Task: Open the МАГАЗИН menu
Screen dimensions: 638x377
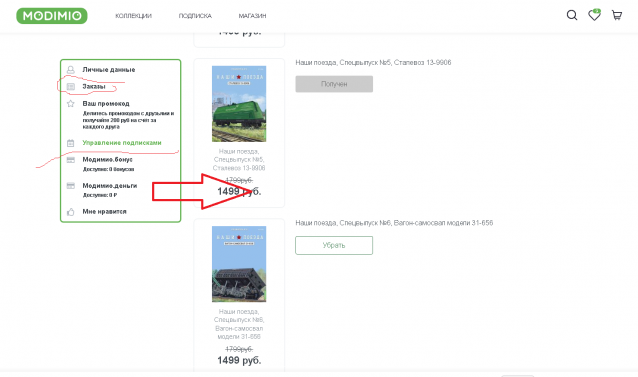Action: tap(252, 16)
